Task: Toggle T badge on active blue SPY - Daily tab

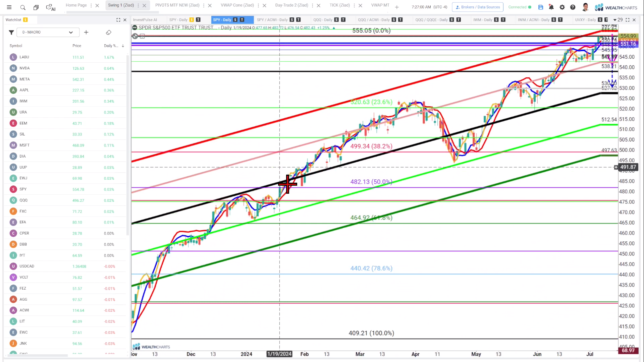Action: coord(242,20)
